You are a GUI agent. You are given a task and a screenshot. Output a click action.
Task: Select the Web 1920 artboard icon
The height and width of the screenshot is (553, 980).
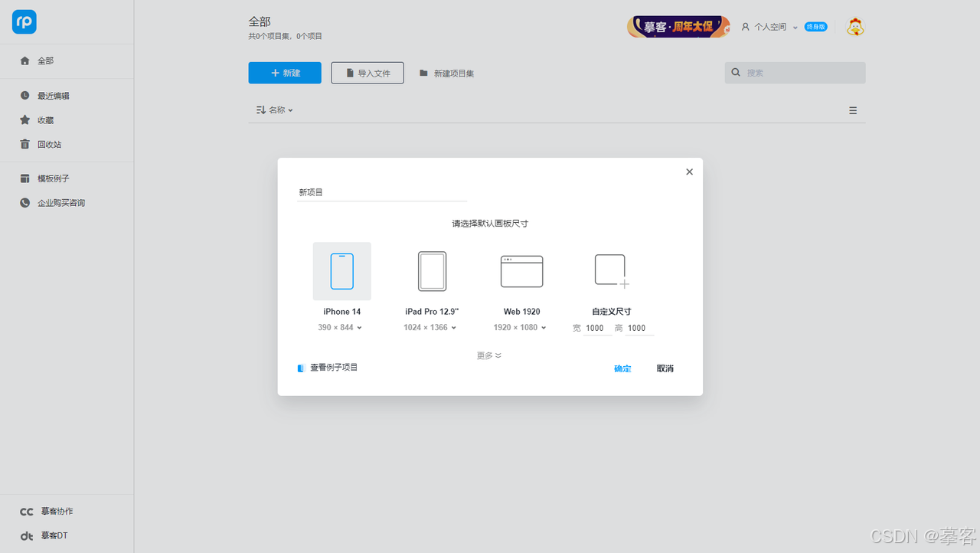522,271
